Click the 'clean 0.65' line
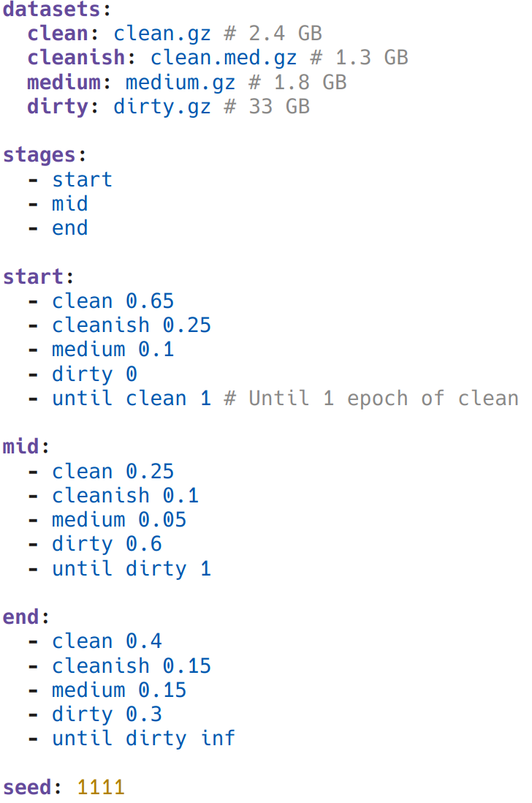Screen dimensions: 532x803 113,301
